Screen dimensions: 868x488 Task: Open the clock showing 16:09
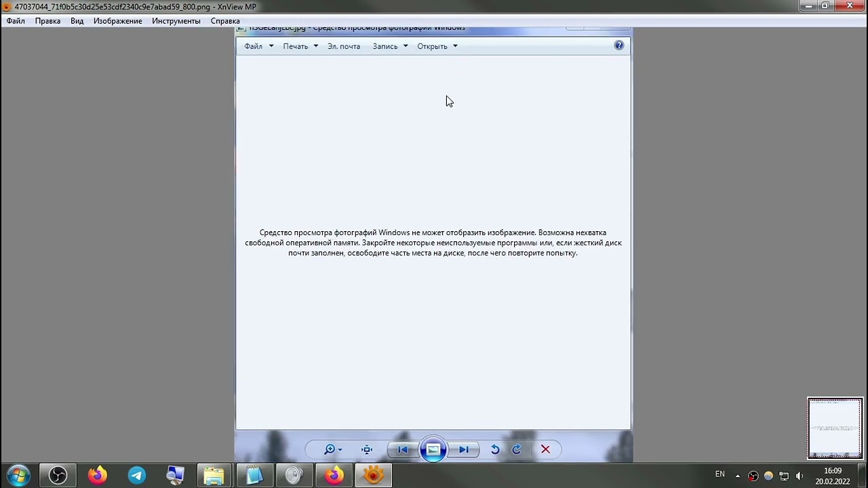tap(833, 476)
